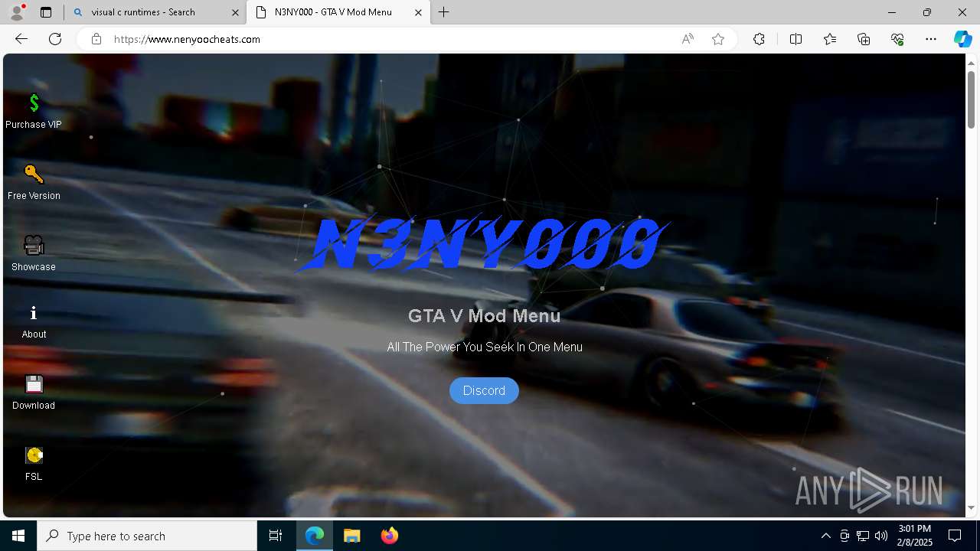Add this page to favorites star
The width and height of the screenshot is (980, 551).
718,39
